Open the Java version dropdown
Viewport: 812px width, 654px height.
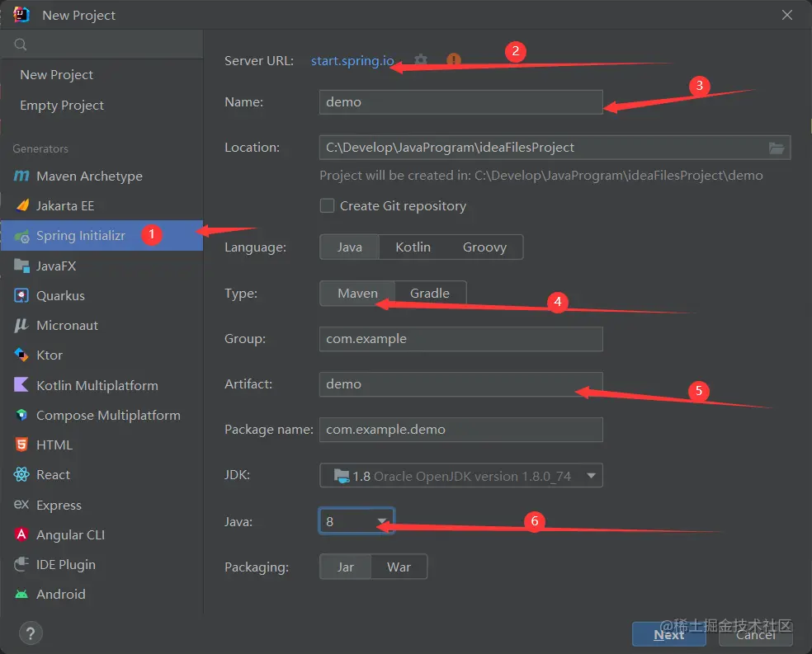[356, 521]
